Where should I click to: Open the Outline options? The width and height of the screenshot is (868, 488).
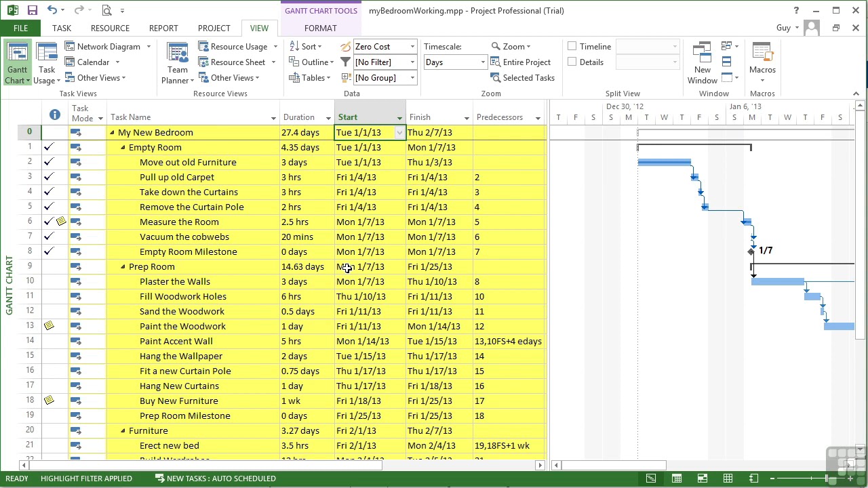[311, 62]
